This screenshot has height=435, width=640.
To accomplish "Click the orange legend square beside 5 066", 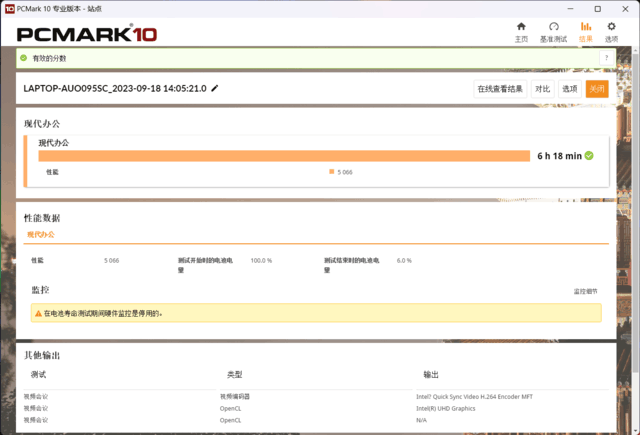I will (x=331, y=172).
